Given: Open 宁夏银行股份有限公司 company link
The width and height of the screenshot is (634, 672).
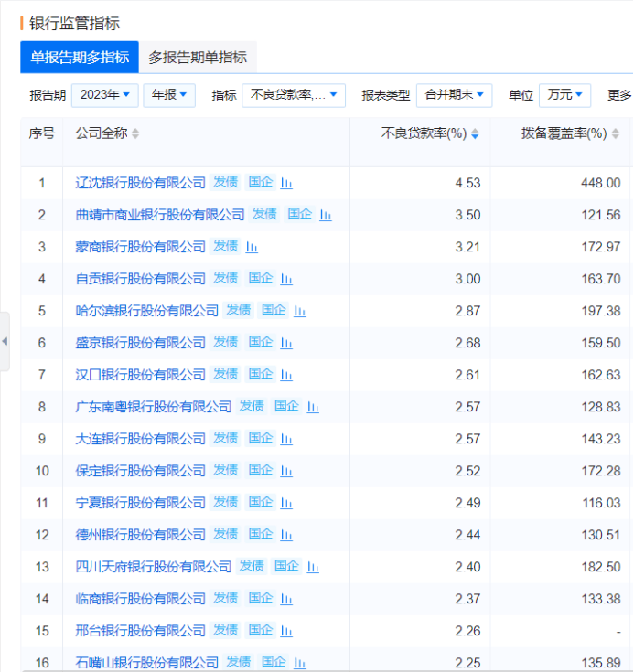Looking at the screenshot, I should coord(141,503).
